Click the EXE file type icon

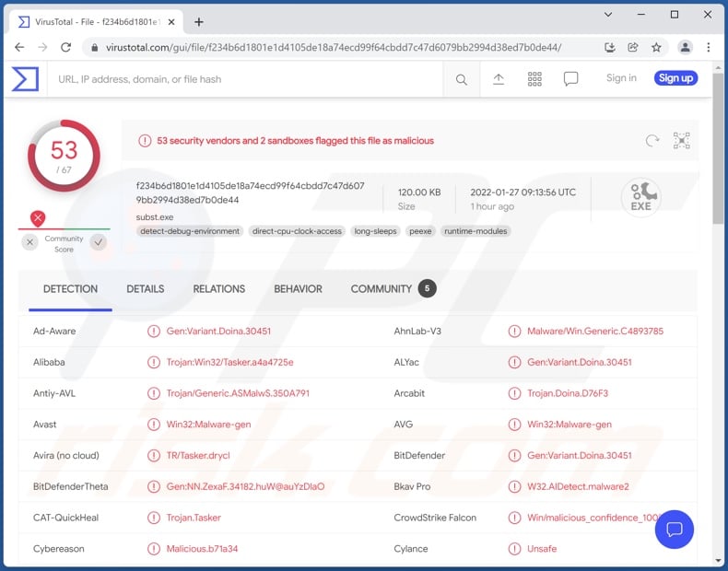(641, 198)
